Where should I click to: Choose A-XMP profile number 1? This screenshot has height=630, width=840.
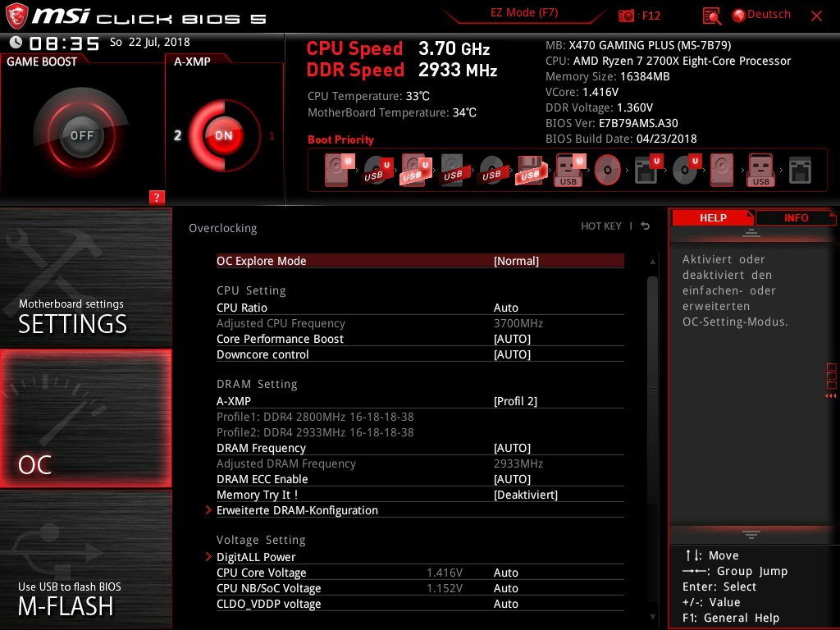coord(272,135)
